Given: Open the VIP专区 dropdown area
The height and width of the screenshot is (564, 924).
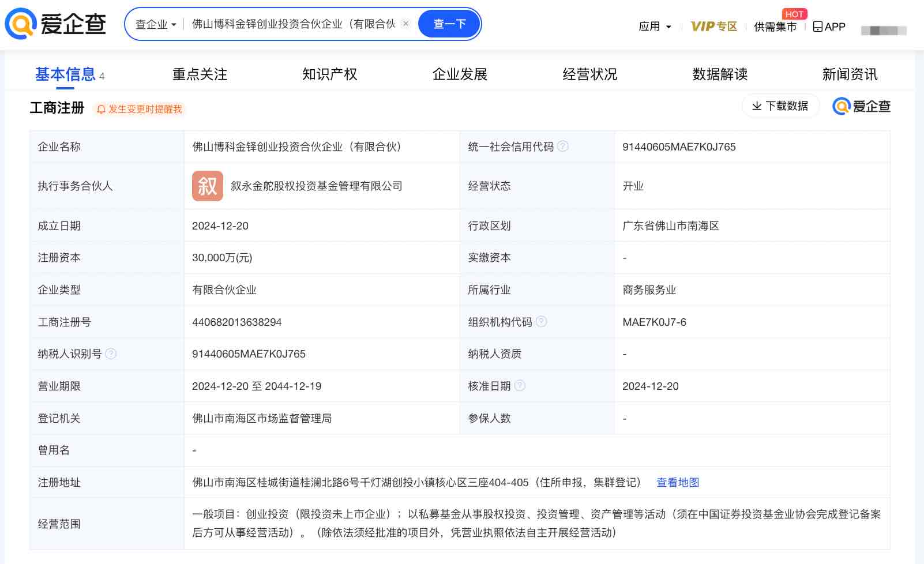Looking at the screenshot, I should pyautogui.click(x=713, y=26).
